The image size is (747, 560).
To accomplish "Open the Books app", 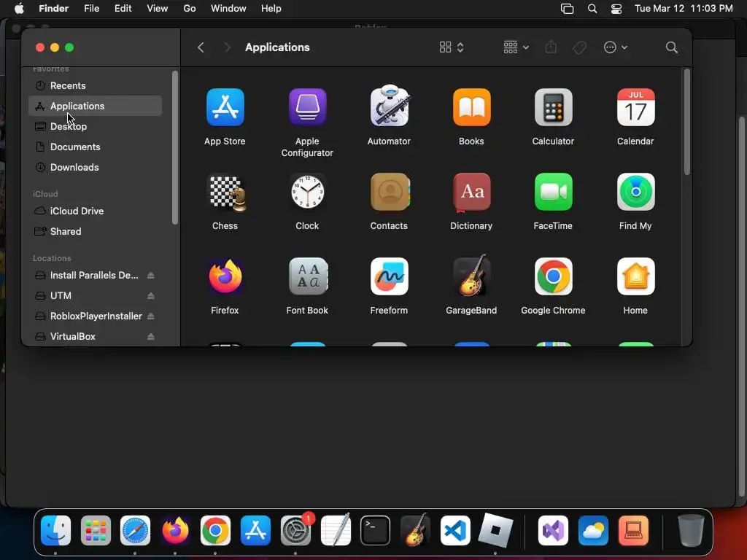I will 471,108.
